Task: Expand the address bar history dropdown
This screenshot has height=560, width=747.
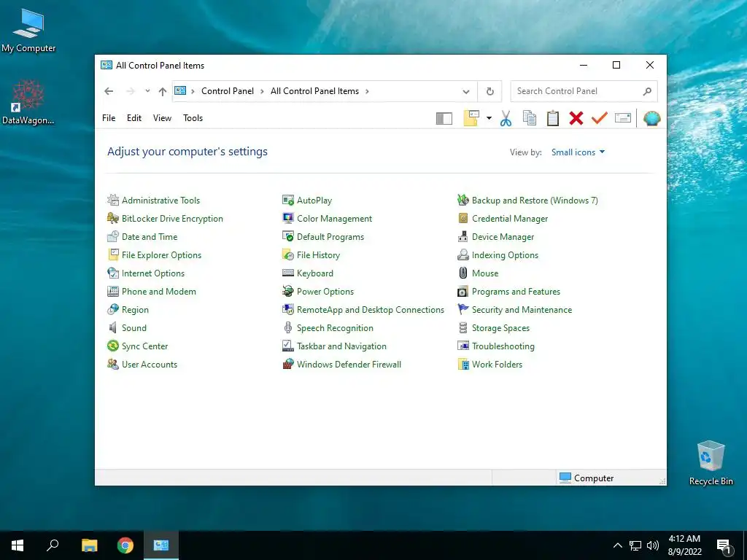Action: click(466, 91)
